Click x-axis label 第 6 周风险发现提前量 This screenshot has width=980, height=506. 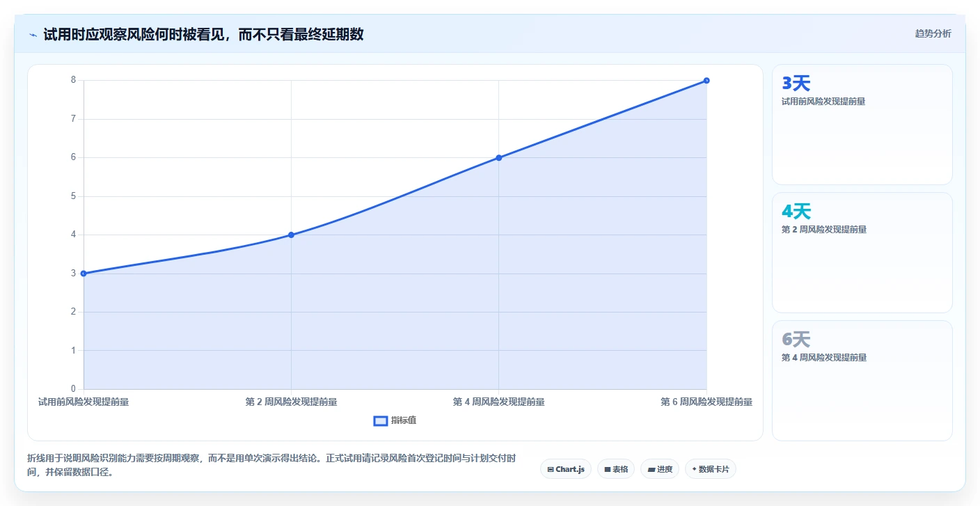[706, 402]
